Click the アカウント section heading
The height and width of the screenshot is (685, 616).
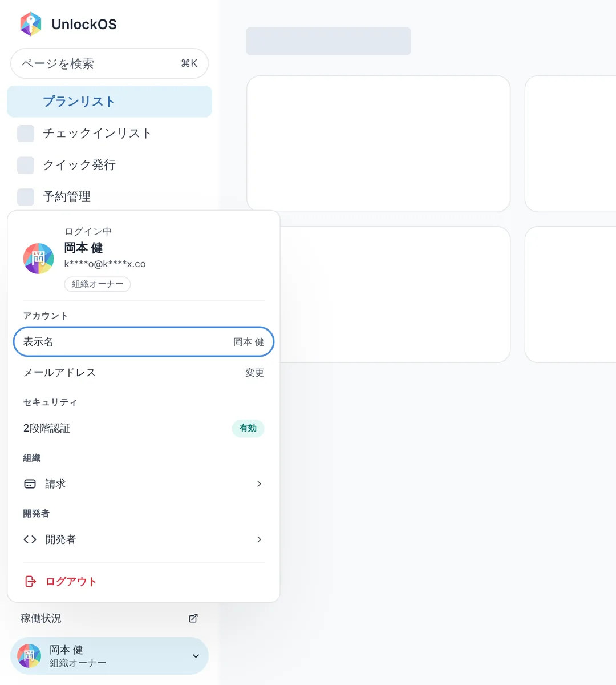click(x=46, y=316)
